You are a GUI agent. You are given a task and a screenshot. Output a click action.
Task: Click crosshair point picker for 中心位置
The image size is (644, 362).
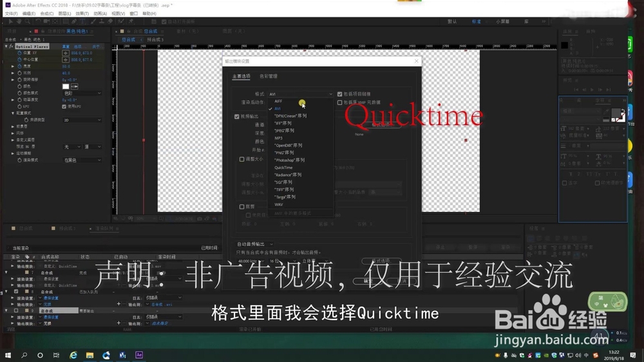click(65, 59)
